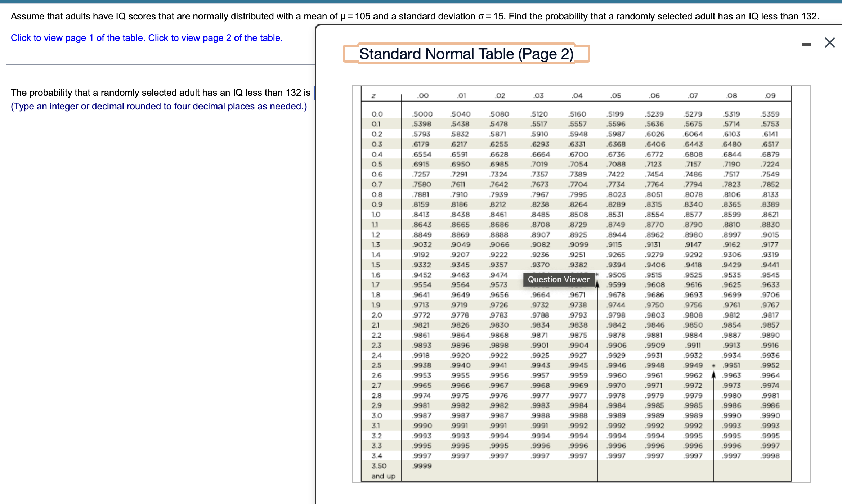842x504 pixels.
Task: Click the rounding instruction text
Action: click(x=159, y=106)
